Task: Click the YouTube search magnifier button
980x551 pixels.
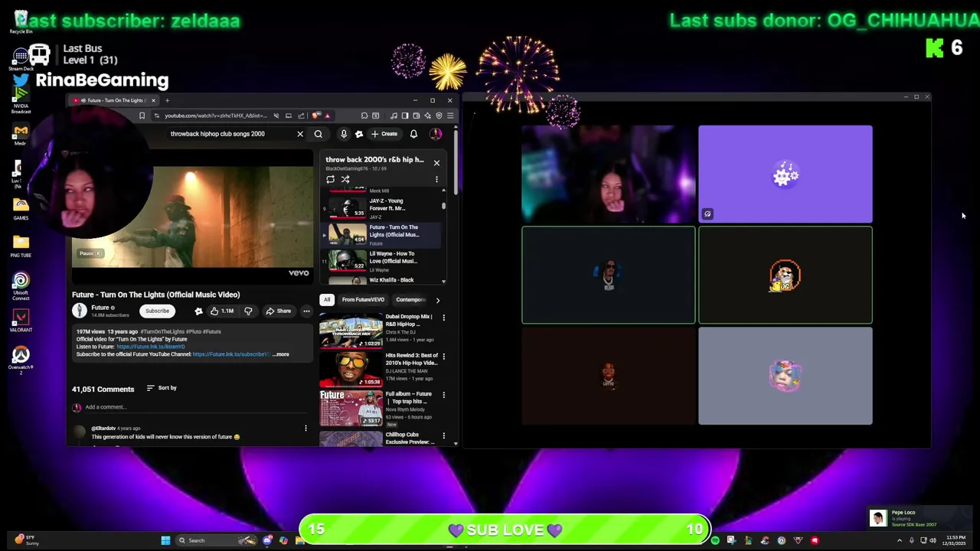Action: click(318, 134)
